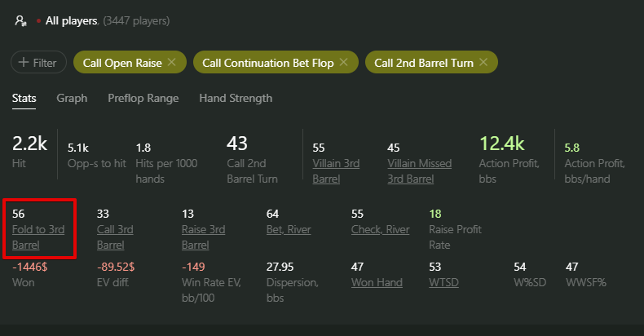Switch to the Graph tab
644x336 pixels.
click(x=72, y=98)
